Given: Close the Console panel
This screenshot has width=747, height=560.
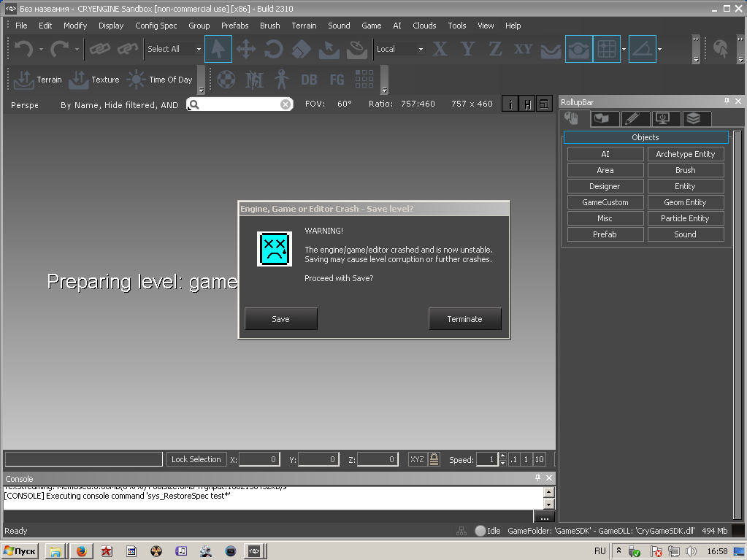Looking at the screenshot, I should pyautogui.click(x=549, y=477).
